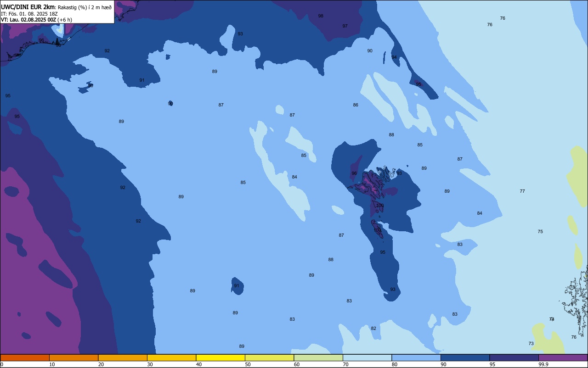Select the light blue 80–90 legend swatch

[416, 357]
